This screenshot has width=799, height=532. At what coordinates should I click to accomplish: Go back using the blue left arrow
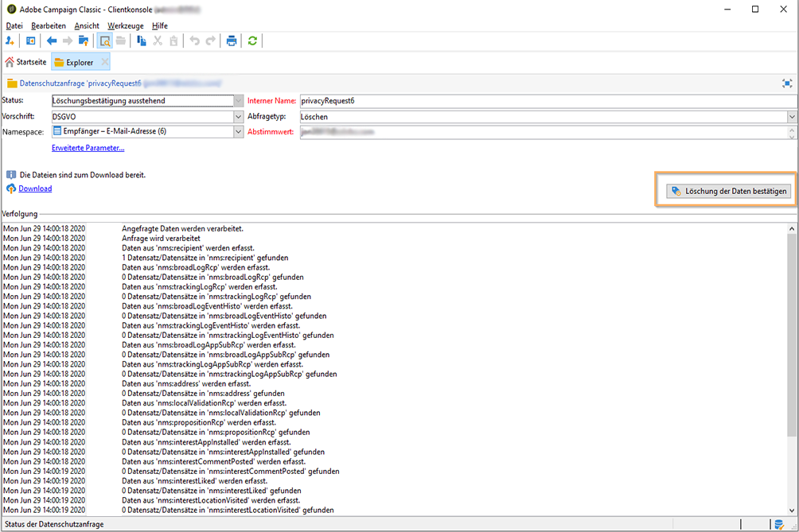point(52,41)
